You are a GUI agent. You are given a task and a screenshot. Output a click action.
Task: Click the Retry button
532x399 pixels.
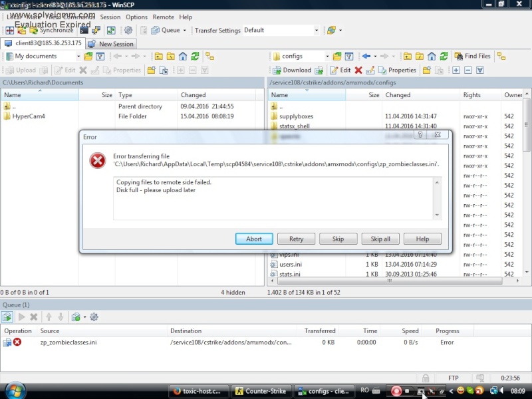tap(296, 239)
